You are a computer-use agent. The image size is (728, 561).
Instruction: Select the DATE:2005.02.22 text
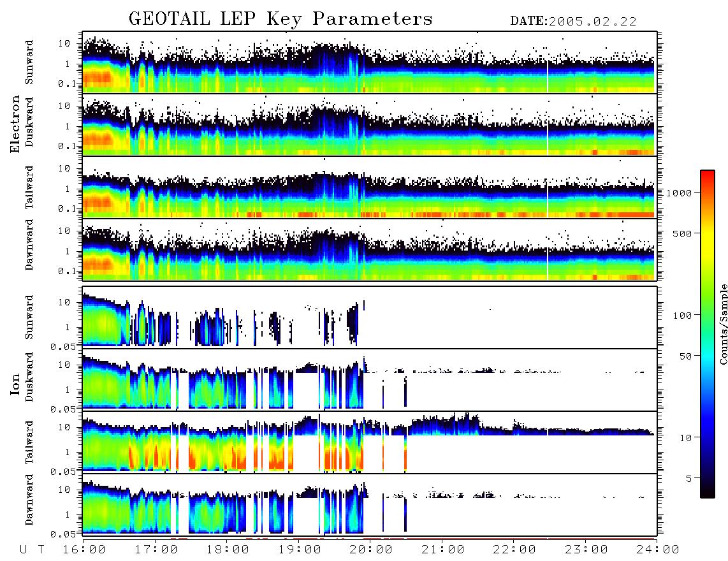tap(573, 22)
